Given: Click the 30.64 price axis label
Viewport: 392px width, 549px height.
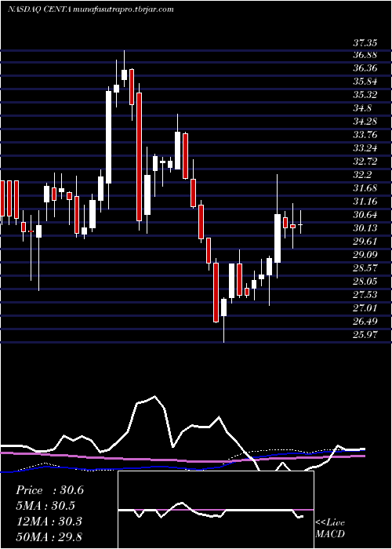Looking at the screenshot, I should tap(365, 215).
